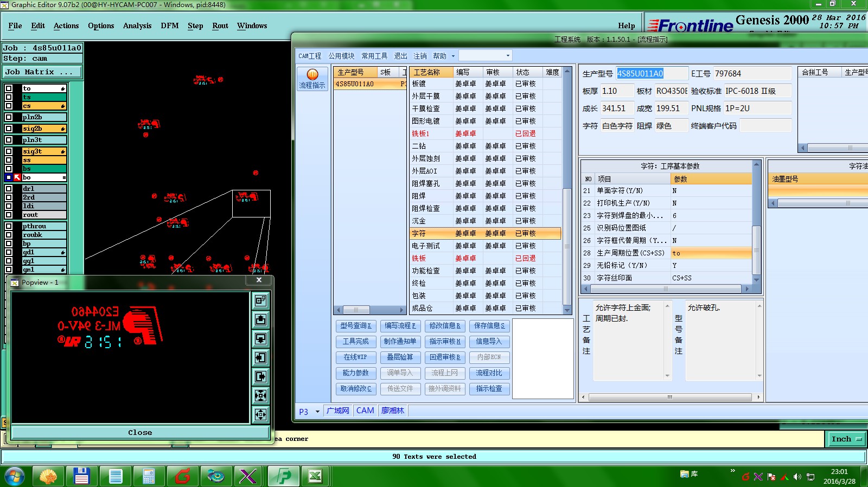
Task: Click the parameter table scroll-down arrow
Action: coord(756,280)
